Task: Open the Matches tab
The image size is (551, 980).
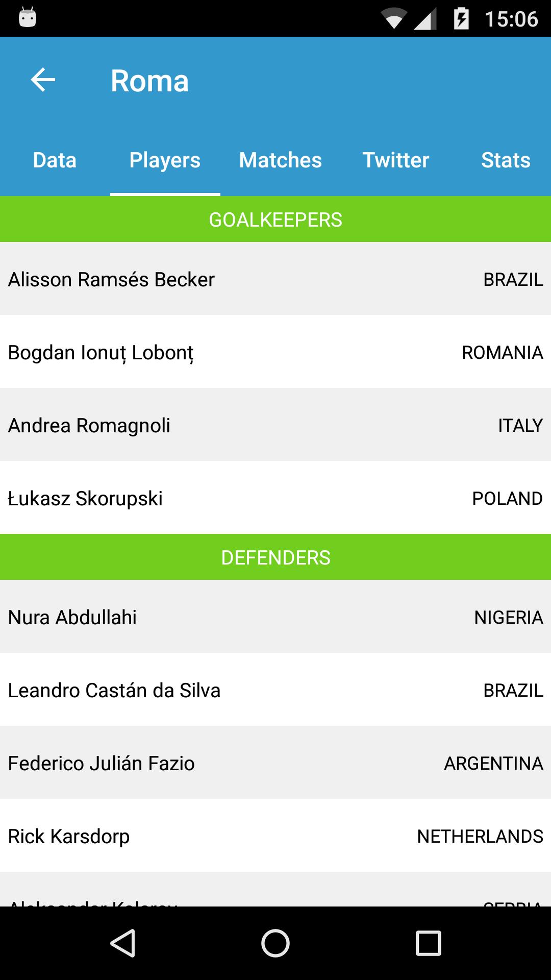Action: tap(280, 160)
